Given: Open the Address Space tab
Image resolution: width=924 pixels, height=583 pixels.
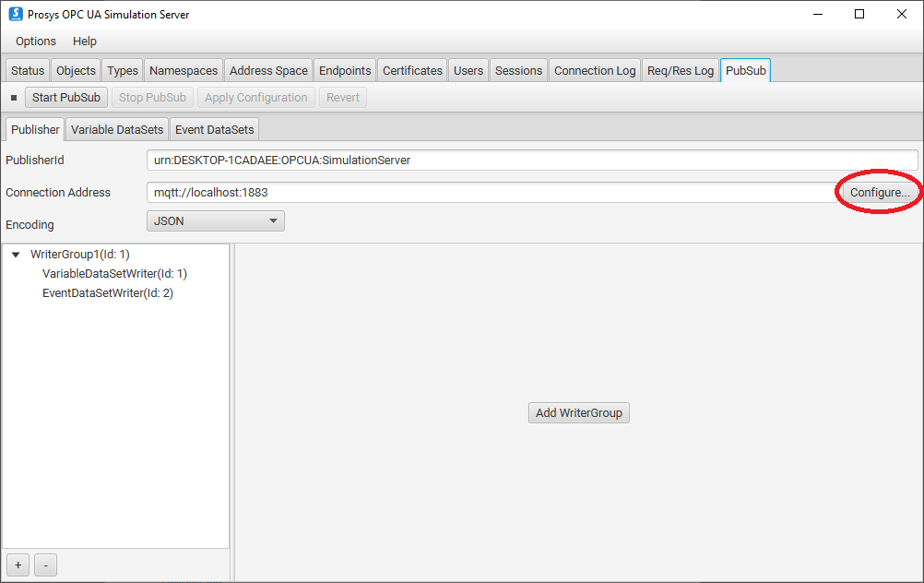Looking at the screenshot, I should [268, 71].
